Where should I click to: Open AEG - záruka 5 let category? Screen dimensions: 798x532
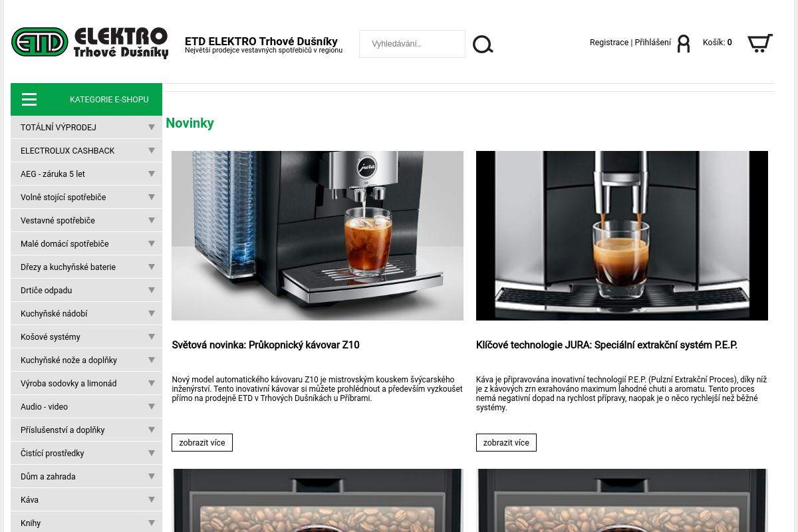pos(53,174)
